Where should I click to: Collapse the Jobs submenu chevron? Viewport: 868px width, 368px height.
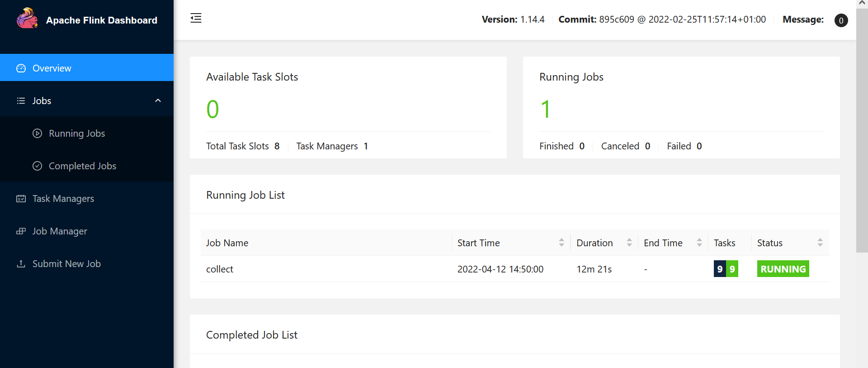(158, 100)
